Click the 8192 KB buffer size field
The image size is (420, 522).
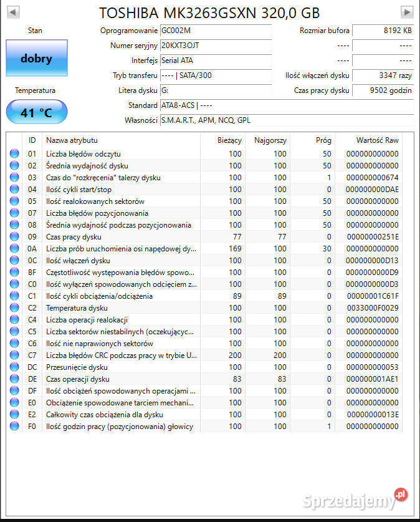click(x=383, y=31)
